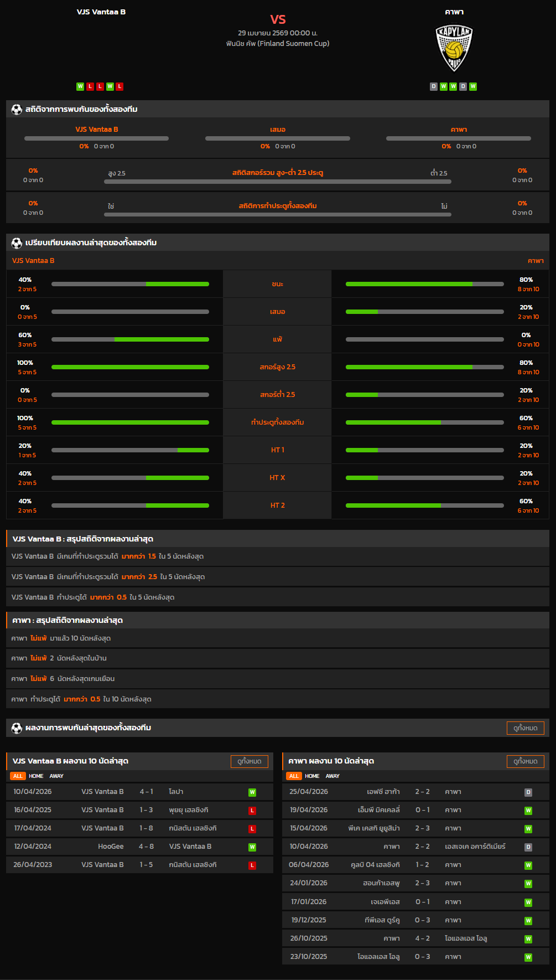Click first gray D form badge under the away team logo
This screenshot has height=980, width=556.
pos(434,86)
